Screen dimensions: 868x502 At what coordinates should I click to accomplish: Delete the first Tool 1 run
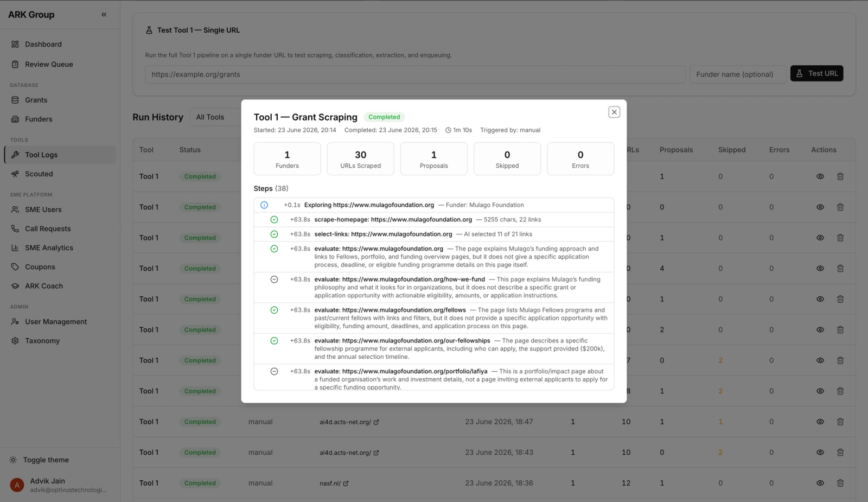click(840, 176)
